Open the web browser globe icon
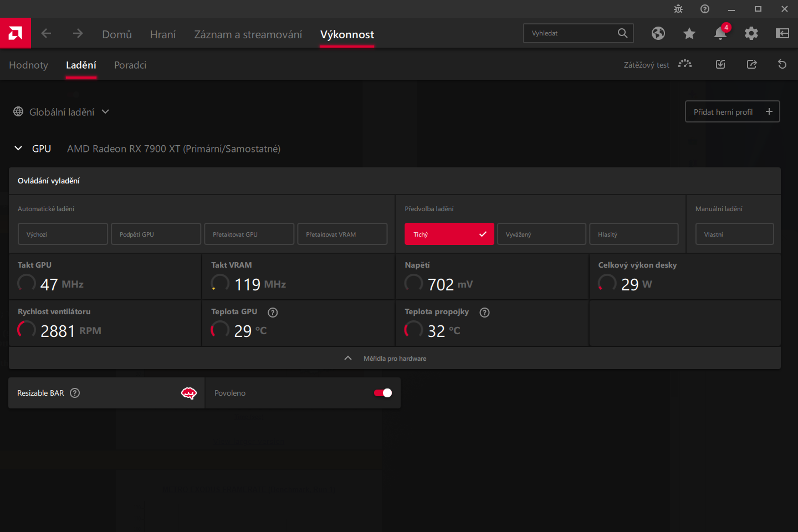Screen dimensions: 798x532 click(x=658, y=33)
